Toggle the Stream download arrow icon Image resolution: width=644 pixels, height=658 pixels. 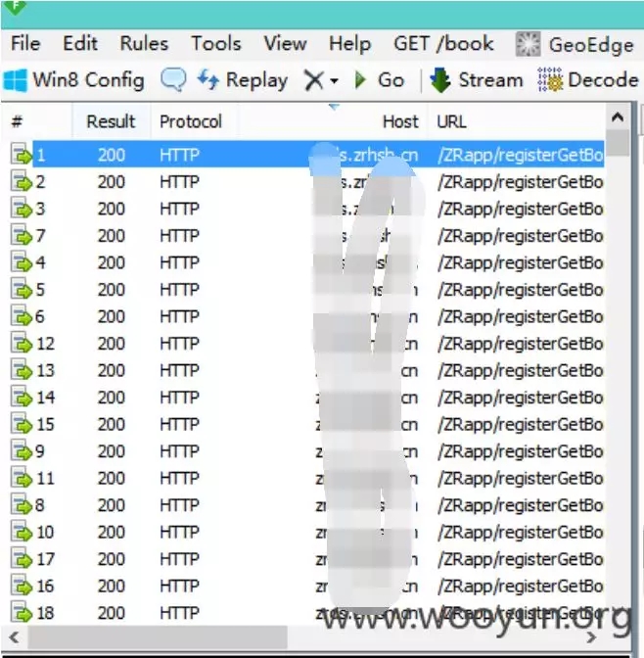[x=440, y=79]
